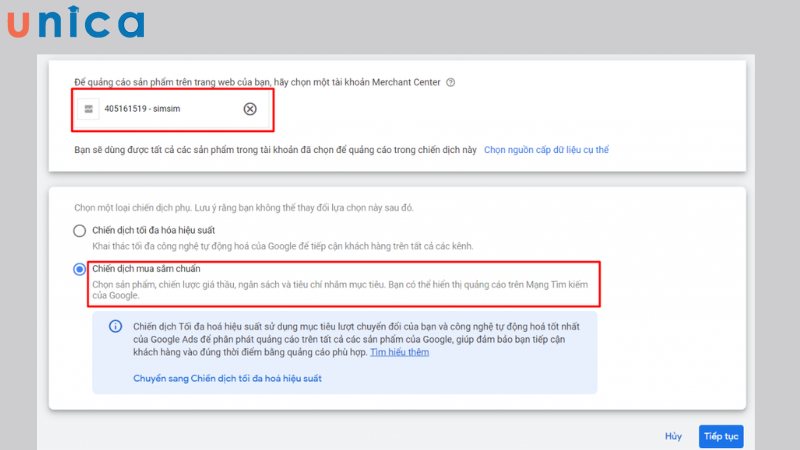This screenshot has height=450, width=800.
Task: Click the store icon beside 405161519 - simsim
Action: coord(89,109)
